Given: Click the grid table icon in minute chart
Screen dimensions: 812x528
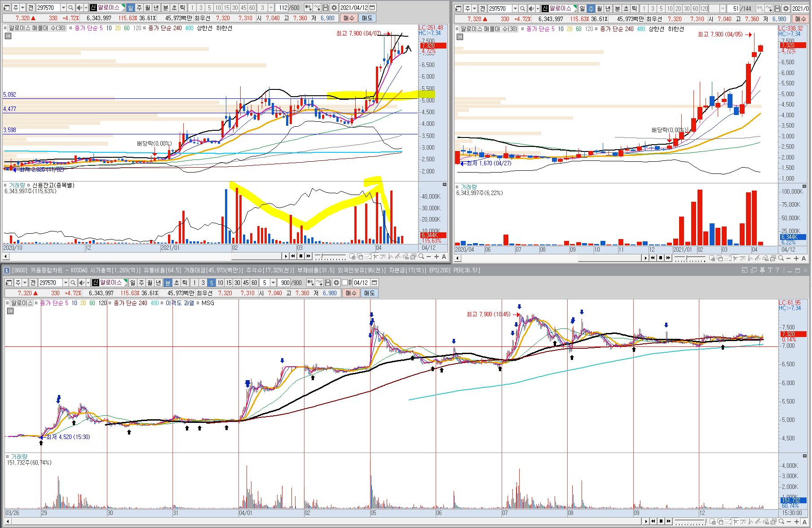Looking at the screenshot, I should pyautogui.click(x=10, y=311).
